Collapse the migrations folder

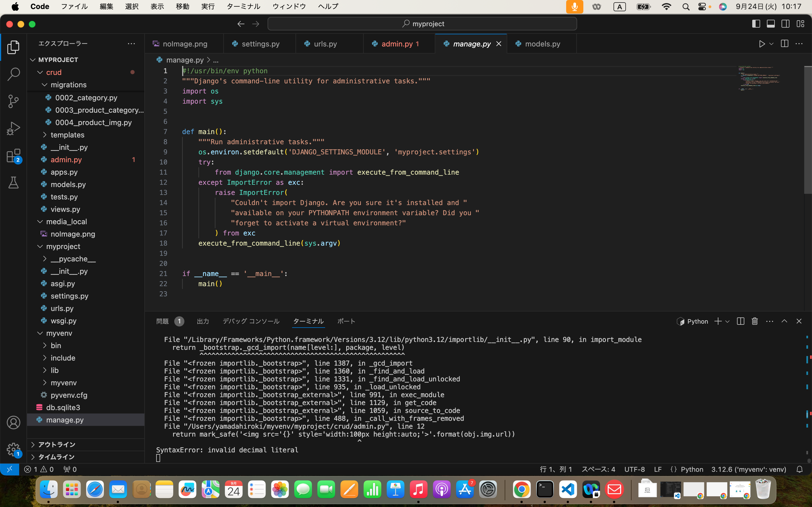pyautogui.click(x=69, y=85)
